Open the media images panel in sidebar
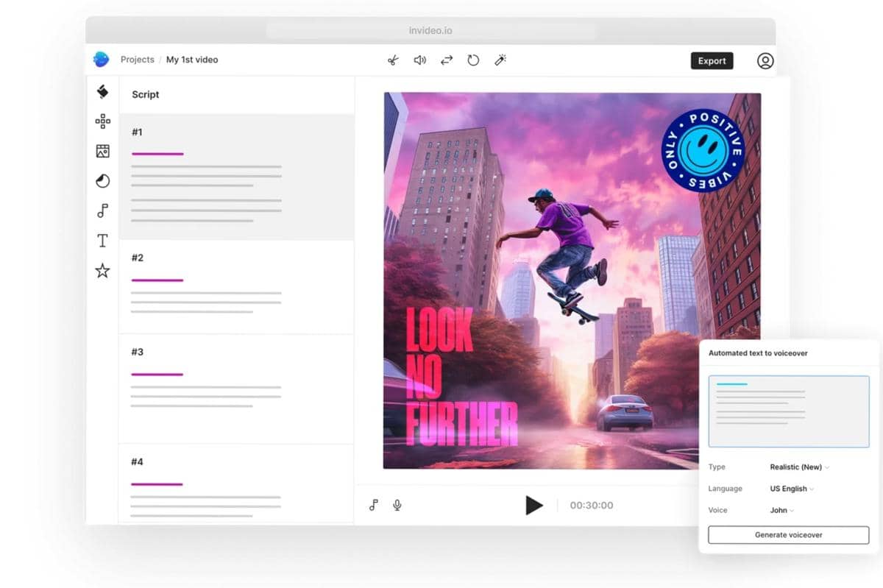Screen dimensions: 883x588 103,151
